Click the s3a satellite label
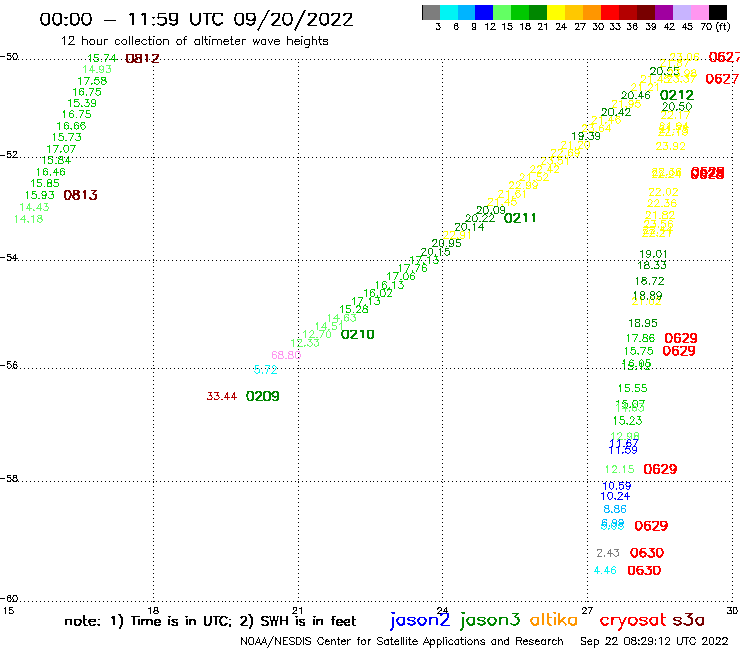This screenshot has width=740, height=650. pyautogui.click(x=689, y=620)
